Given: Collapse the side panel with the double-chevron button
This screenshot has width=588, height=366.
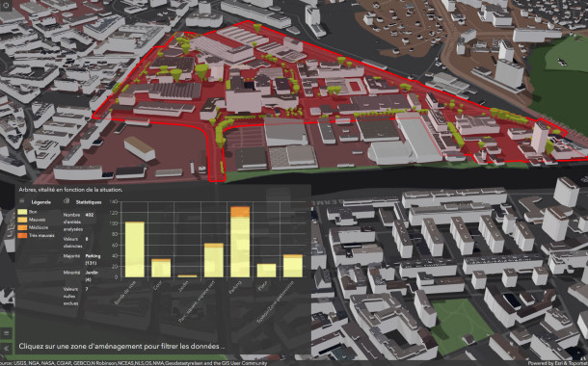Looking at the screenshot, I should (7, 349).
